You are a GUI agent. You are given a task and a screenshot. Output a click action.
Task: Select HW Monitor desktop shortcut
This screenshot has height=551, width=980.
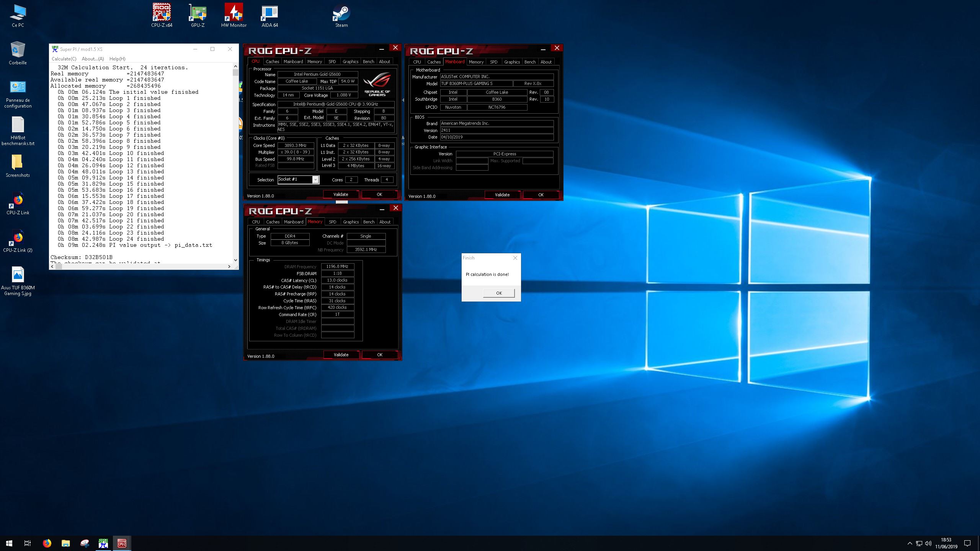(234, 16)
